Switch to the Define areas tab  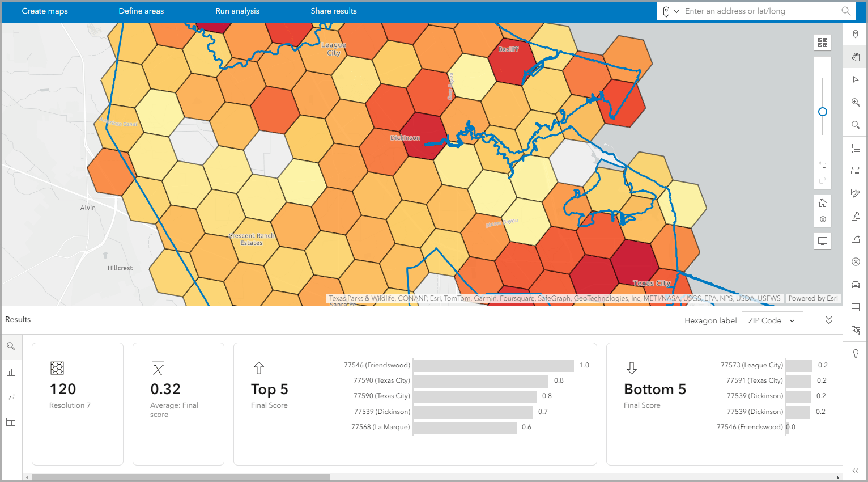point(141,11)
